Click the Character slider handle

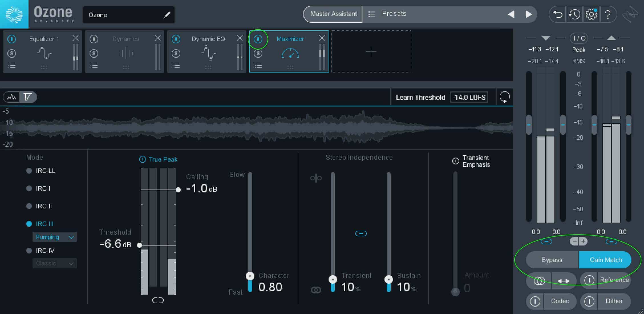pyautogui.click(x=250, y=276)
